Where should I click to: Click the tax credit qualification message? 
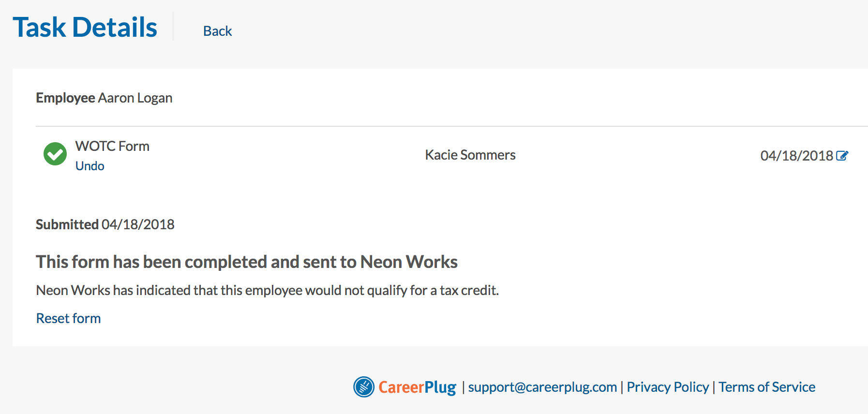(x=267, y=290)
